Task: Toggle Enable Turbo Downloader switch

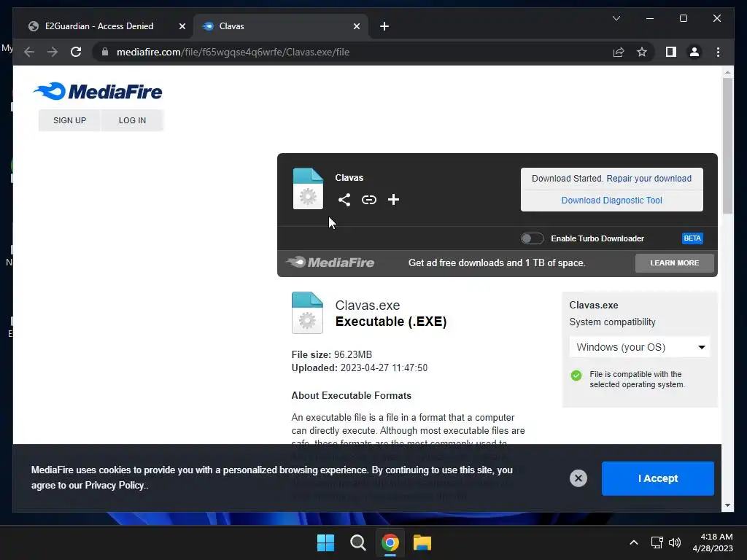Action: coord(532,238)
